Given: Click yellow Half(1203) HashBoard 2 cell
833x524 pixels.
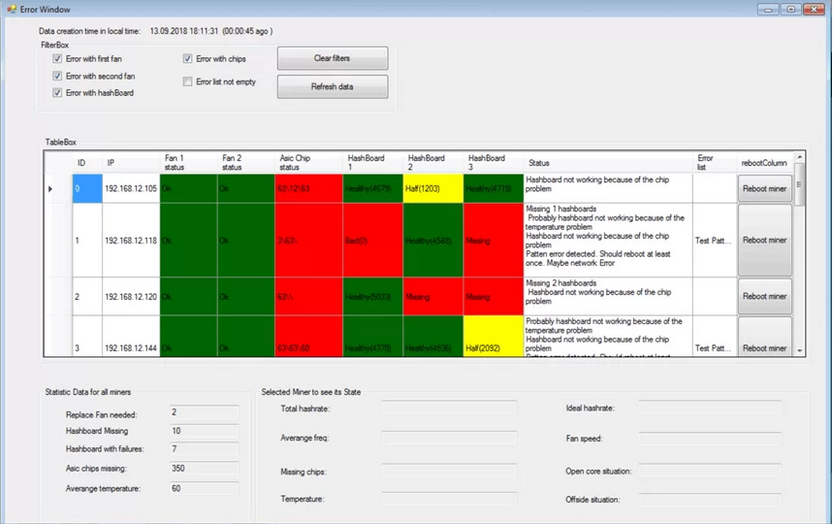Looking at the screenshot, I should [x=433, y=188].
